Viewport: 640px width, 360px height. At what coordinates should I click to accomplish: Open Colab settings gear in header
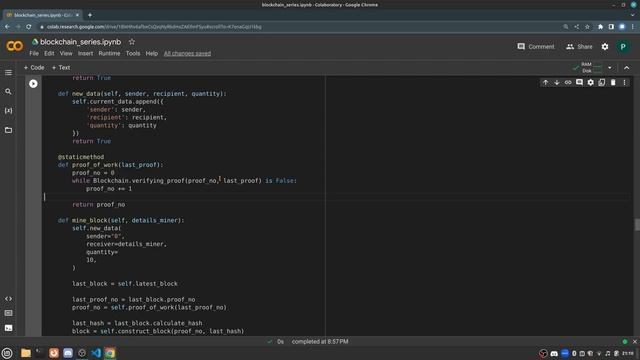click(605, 47)
